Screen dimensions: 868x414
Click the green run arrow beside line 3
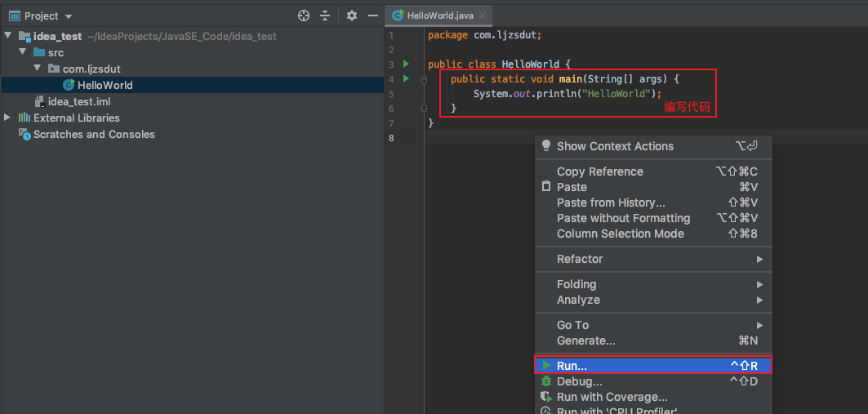pyautogui.click(x=406, y=64)
